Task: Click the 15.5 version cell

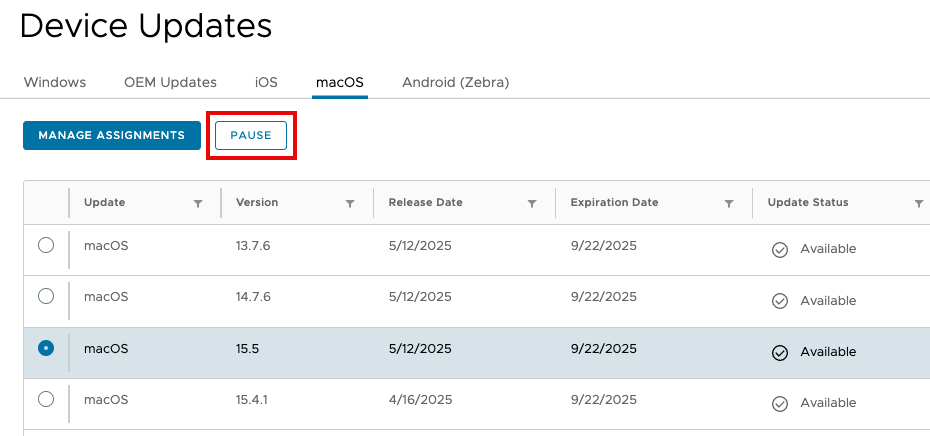Action: 247,349
